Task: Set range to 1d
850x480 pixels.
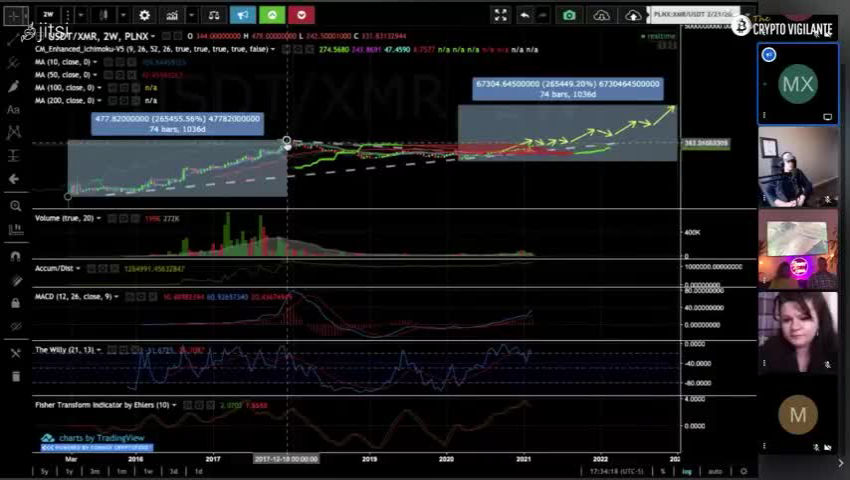Action: 198,471
